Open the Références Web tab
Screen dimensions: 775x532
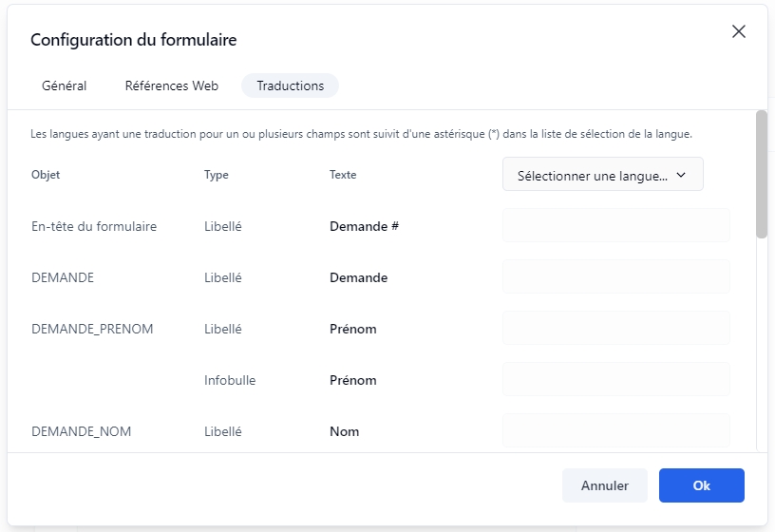coord(172,85)
